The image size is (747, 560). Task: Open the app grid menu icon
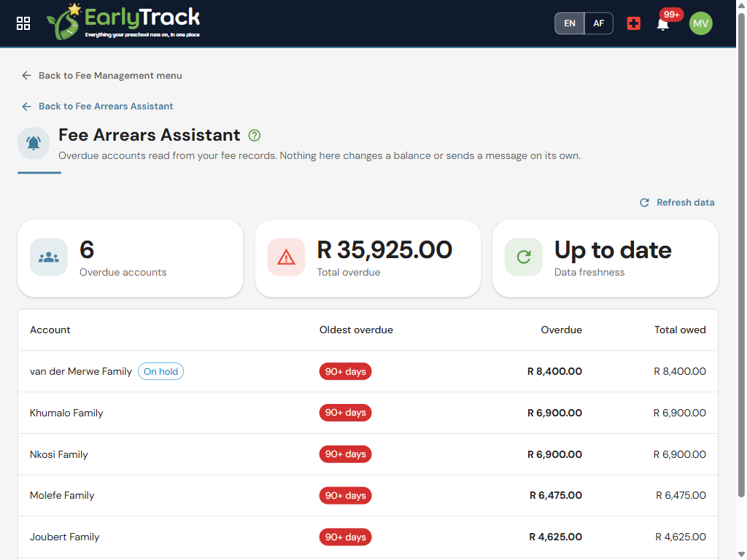(23, 23)
